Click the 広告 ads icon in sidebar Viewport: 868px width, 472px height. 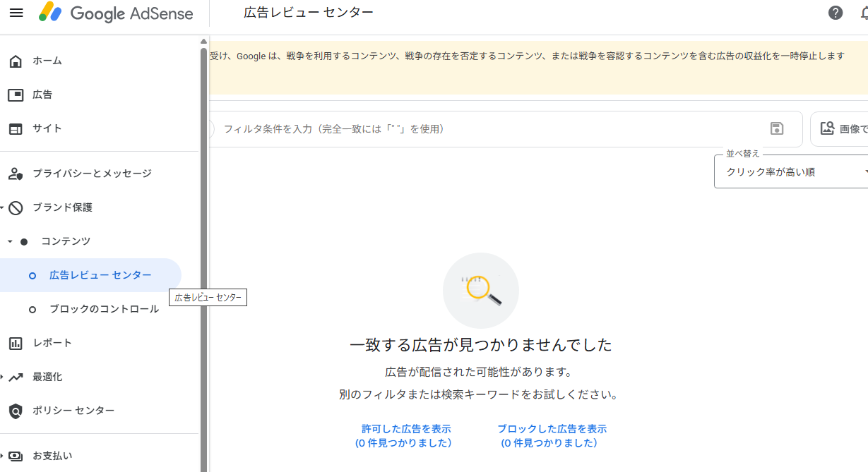click(x=16, y=95)
